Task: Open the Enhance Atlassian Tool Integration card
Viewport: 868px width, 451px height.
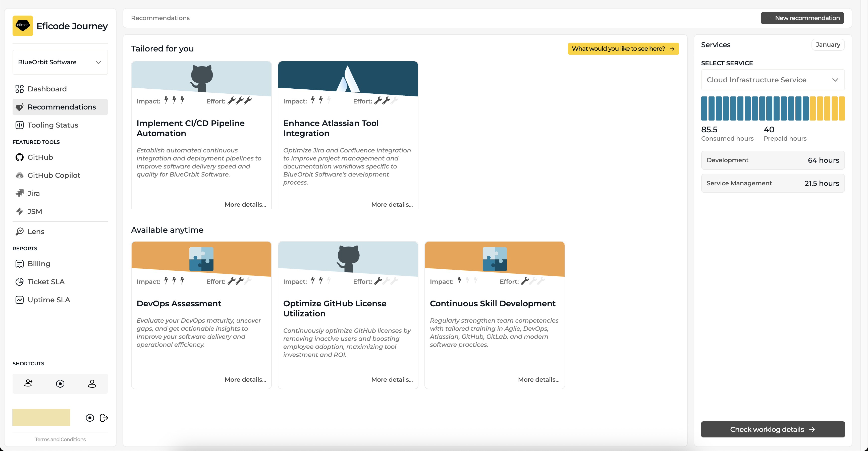Action: pyautogui.click(x=331, y=128)
